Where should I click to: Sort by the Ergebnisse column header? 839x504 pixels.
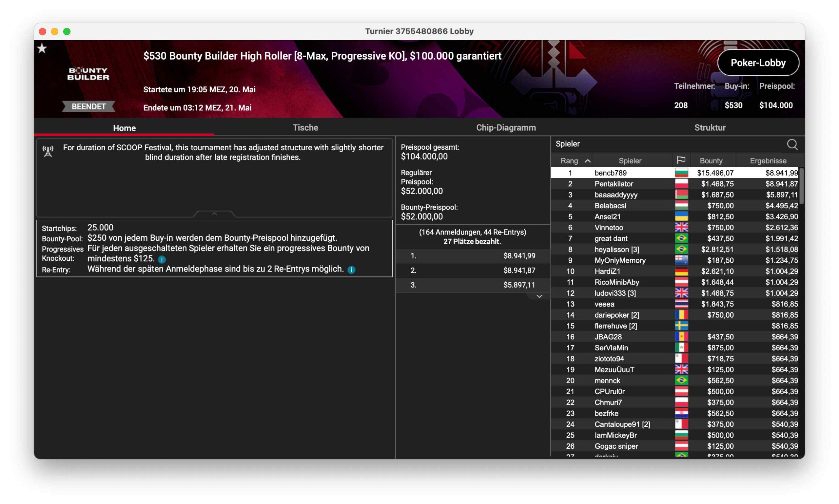click(768, 161)
